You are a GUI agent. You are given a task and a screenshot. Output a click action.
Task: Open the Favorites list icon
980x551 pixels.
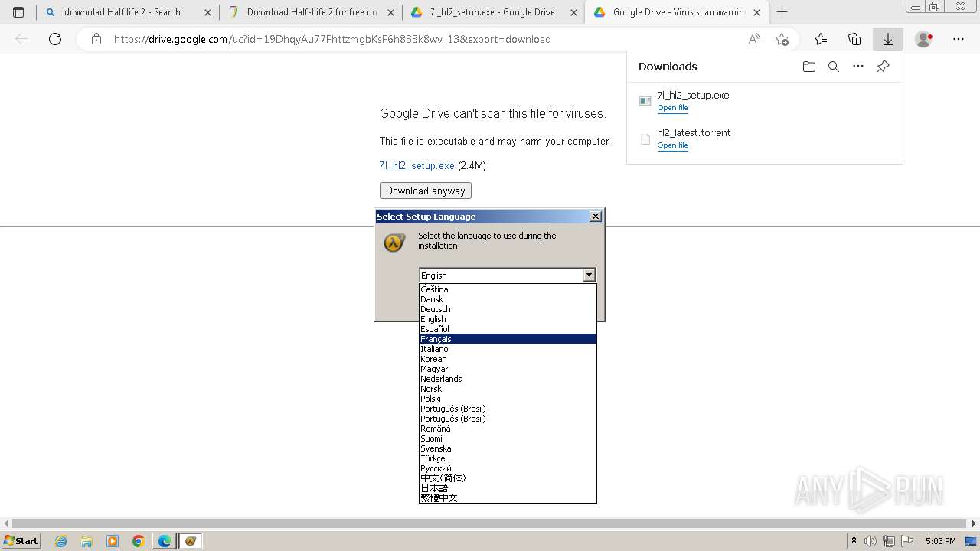pos(821,39)
